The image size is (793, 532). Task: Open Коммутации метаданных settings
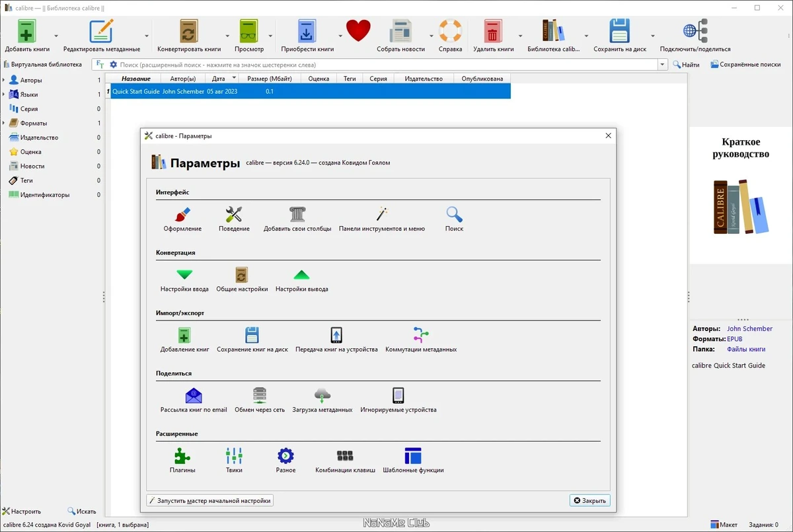(x=421, y=340)
